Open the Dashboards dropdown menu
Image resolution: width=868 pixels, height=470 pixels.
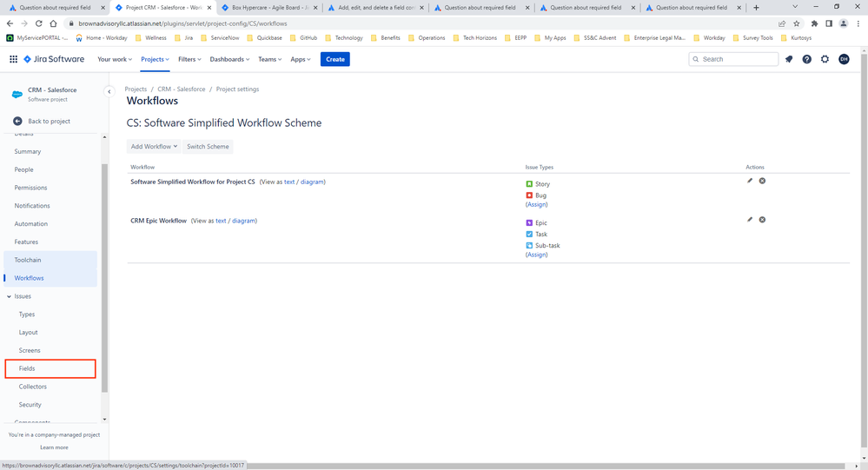[x=229, y=59]
